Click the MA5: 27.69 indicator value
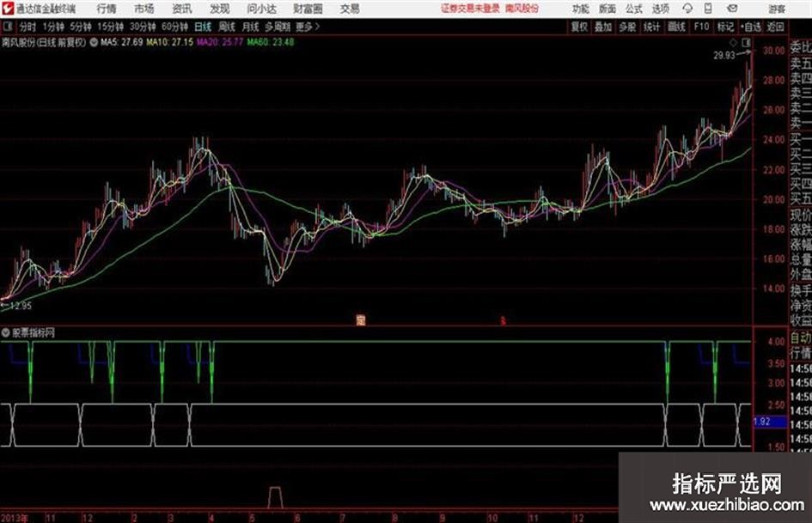Viewport: 812px width, 523px height. 122,42
